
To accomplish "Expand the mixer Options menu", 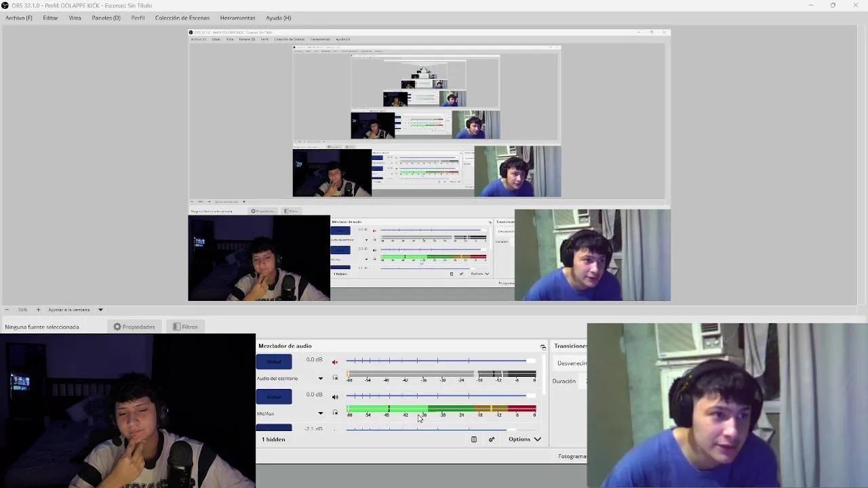I will pyautogui.click(x=525, y=439).
